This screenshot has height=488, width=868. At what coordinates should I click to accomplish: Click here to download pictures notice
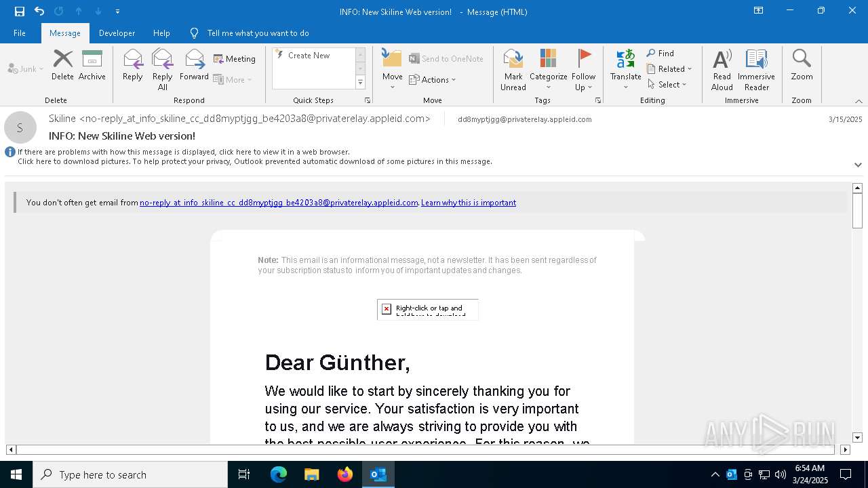coord(255,162)
